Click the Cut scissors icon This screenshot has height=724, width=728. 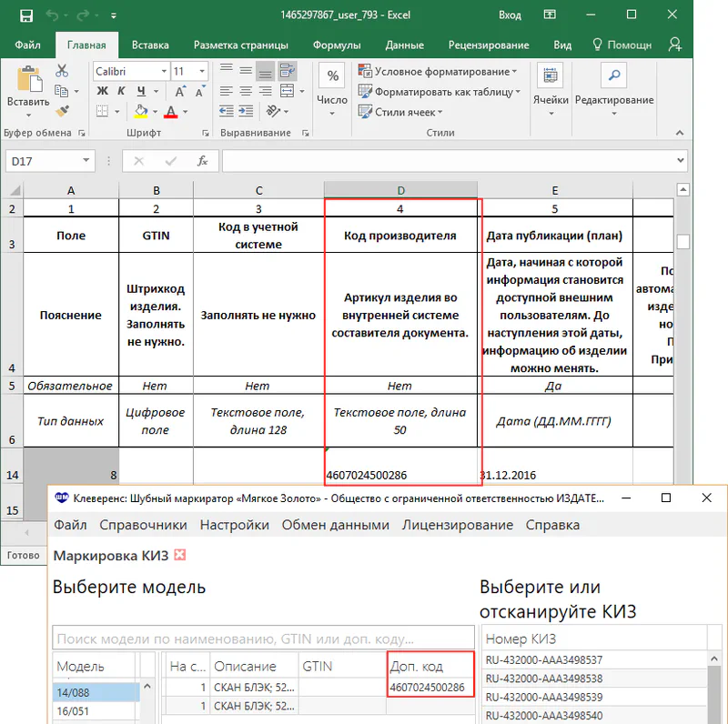pyautogui.click(x=62, y=71)
